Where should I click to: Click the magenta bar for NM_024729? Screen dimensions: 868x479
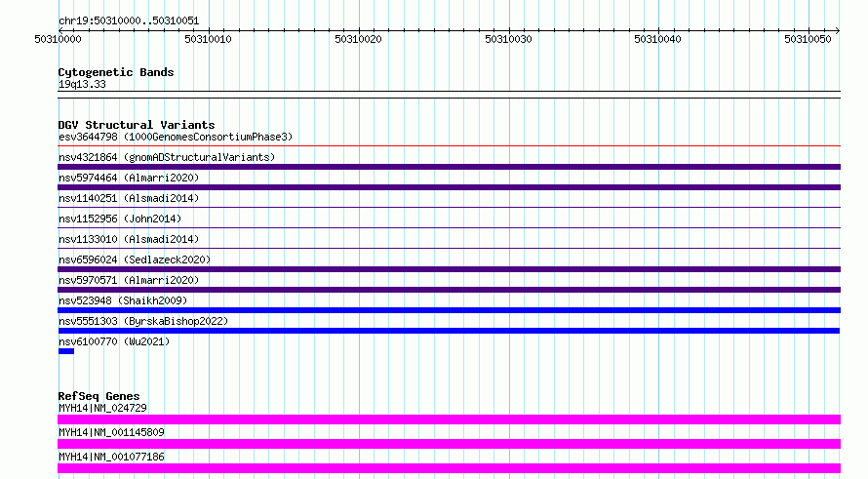(x=449, y=419)
